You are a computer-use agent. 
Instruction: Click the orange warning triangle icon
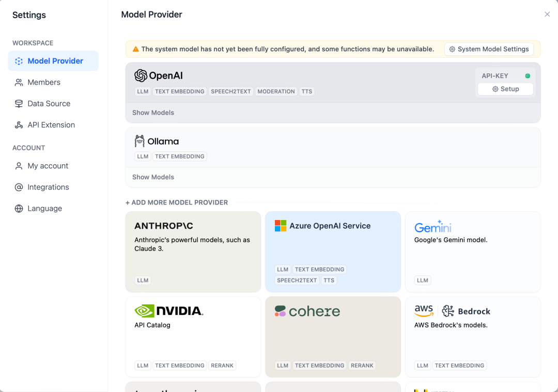[135, 49]
